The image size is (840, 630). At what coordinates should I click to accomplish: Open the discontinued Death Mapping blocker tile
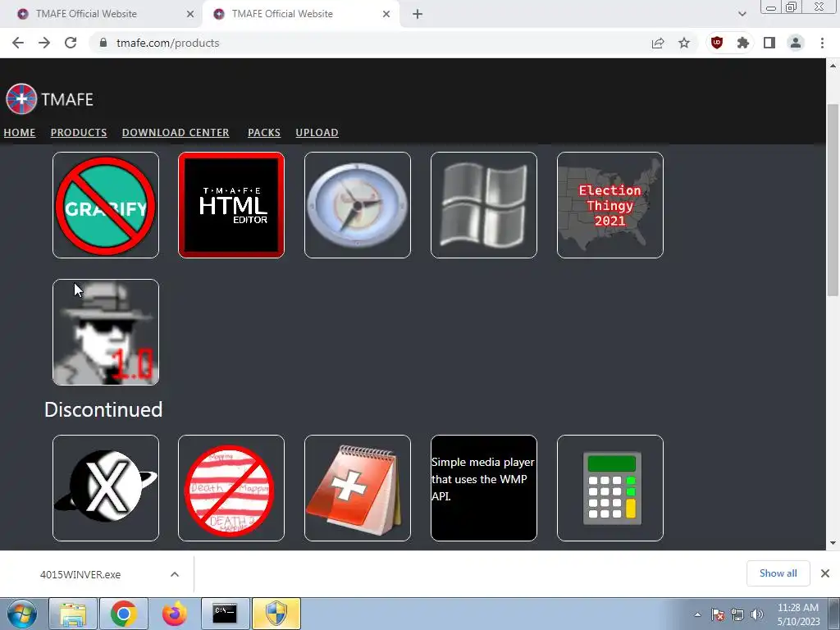tap(231, 488)
